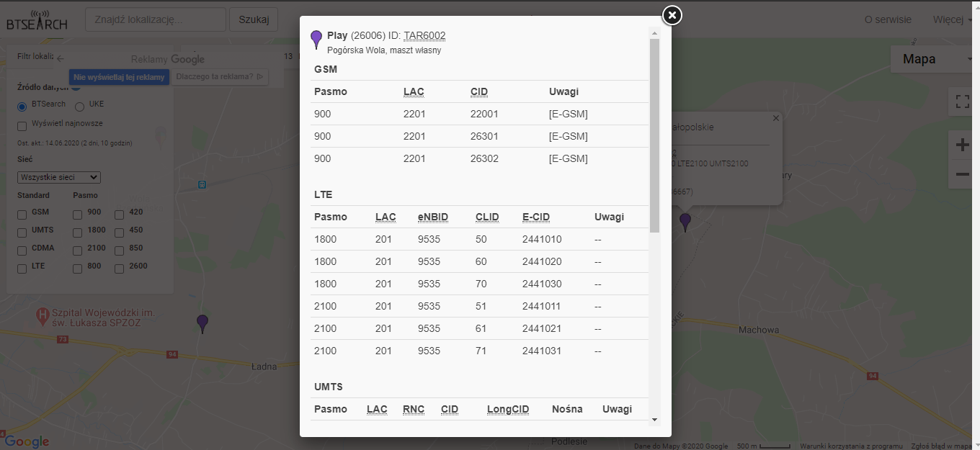Screen dimensions: 980x450
Task: Click the Nośna header in UMTS table
Action: coord(567,409)
